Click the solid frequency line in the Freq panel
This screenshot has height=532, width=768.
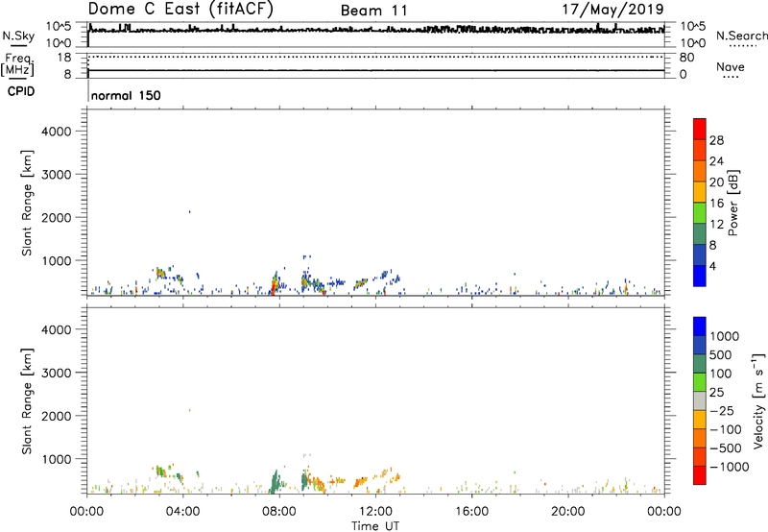(x=376, y=70)
